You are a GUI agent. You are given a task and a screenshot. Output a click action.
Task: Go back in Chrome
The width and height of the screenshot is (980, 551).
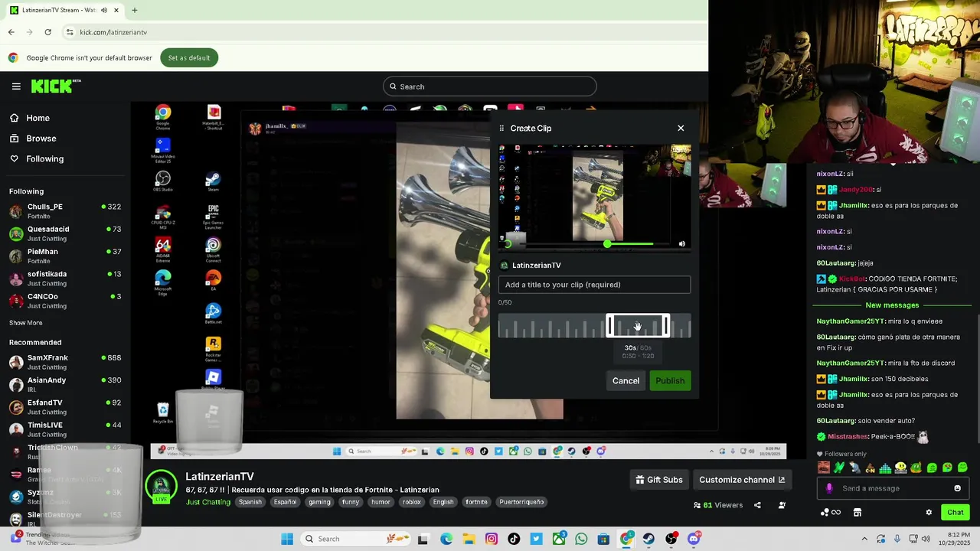coord(11,32)
